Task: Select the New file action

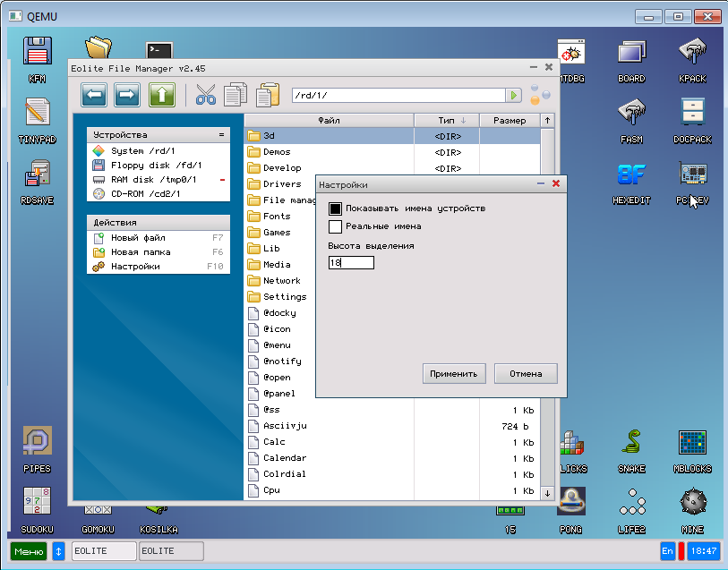Action: [x=138, y=238]
